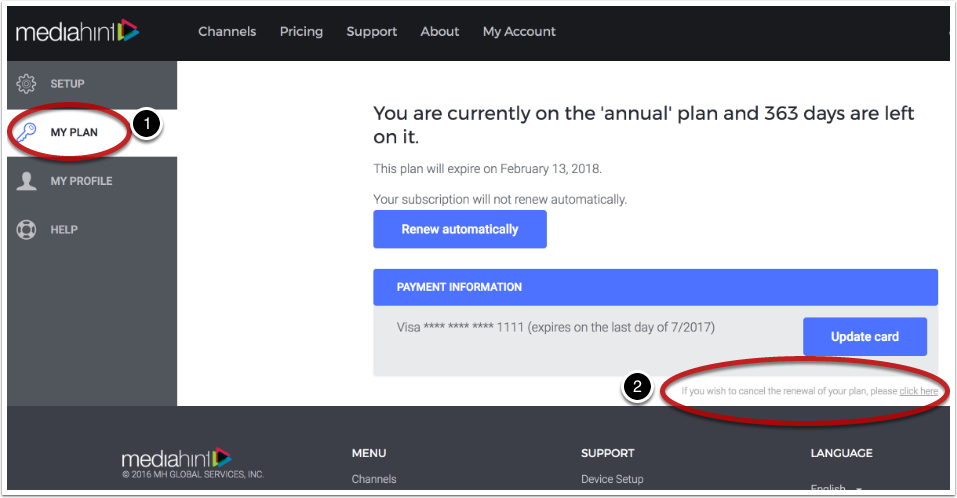
Task: Select the HELP sidebar item
Action: point(64,230)
